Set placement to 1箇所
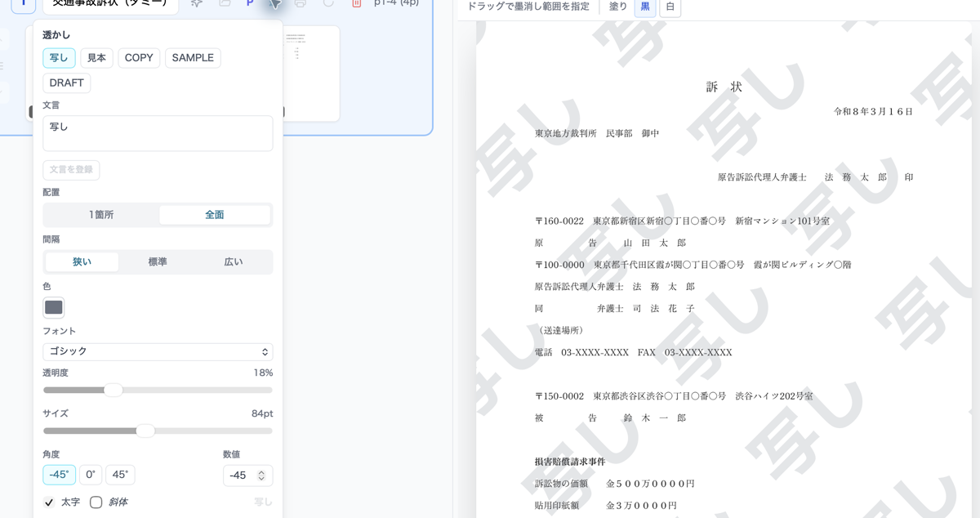The image size is (980, 518). [101, 215]
